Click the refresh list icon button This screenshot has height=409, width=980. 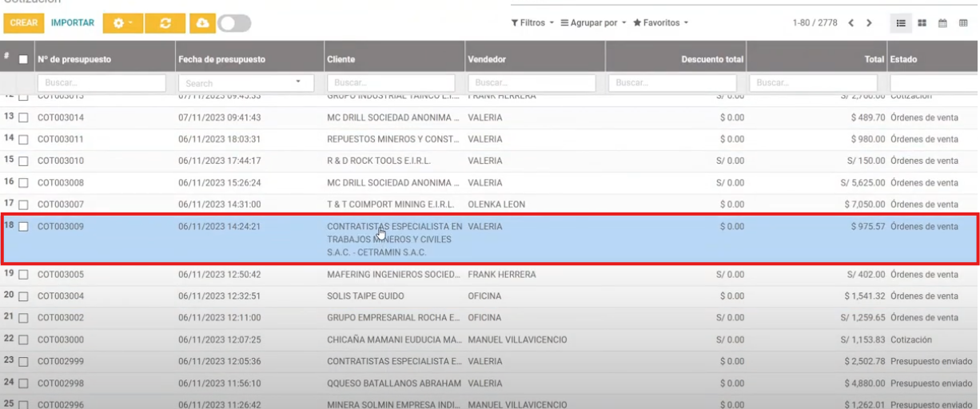tap(165, 23)
